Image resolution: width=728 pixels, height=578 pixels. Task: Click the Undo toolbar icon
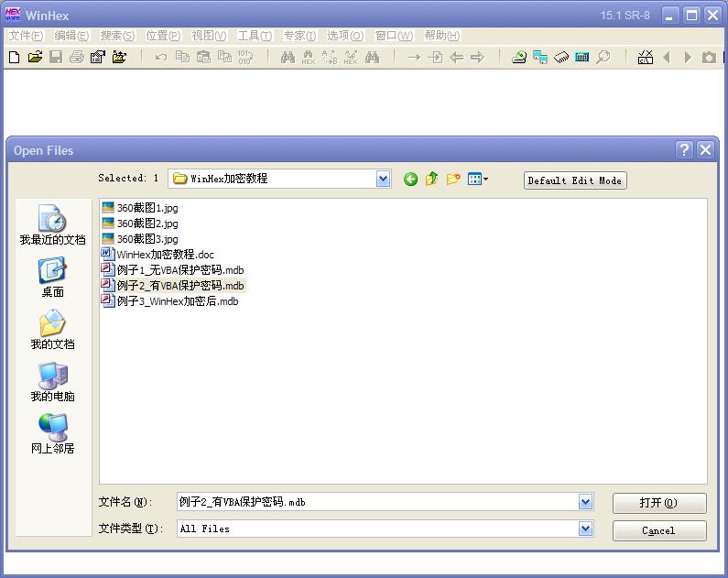[x=160, y=57]
